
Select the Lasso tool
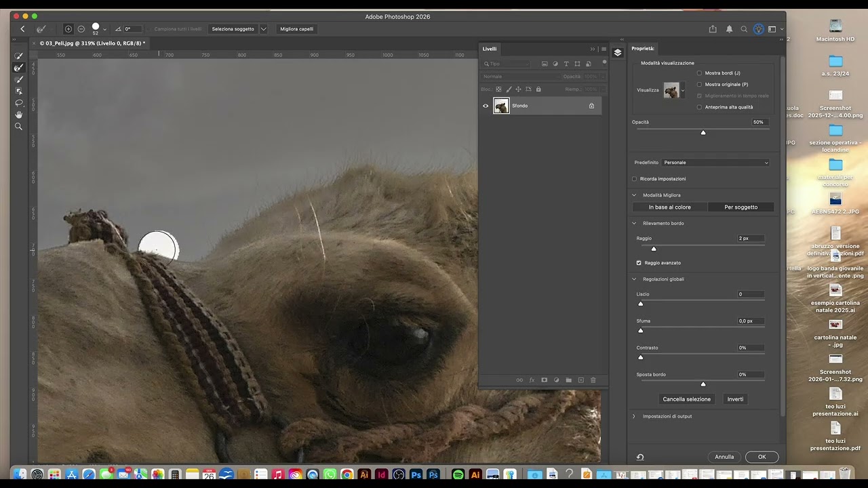click(19, 103)
